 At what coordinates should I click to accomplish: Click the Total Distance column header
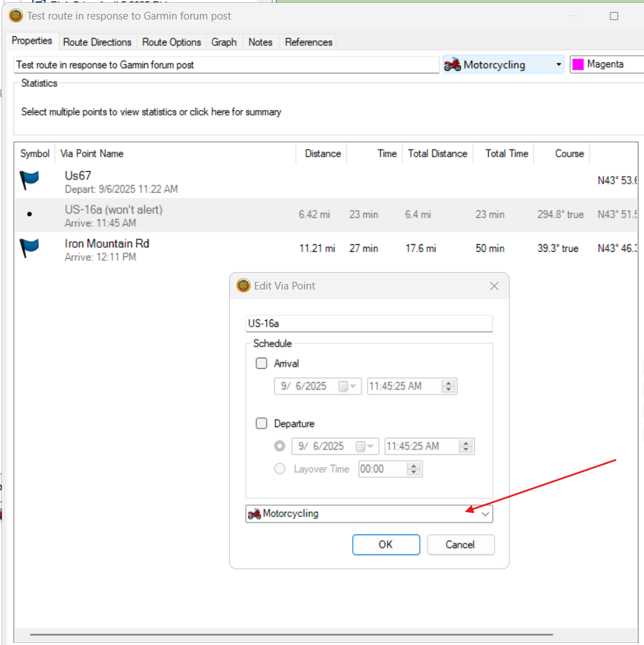437,154
